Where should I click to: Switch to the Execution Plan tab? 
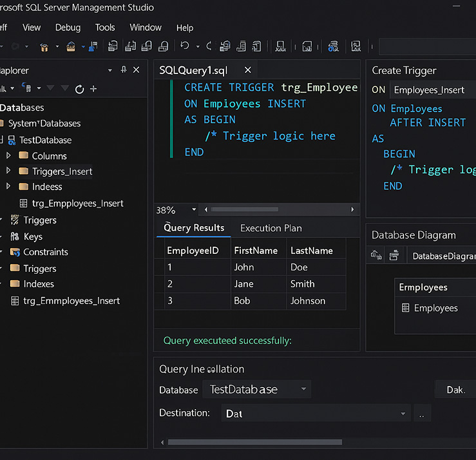pos(271,228)
